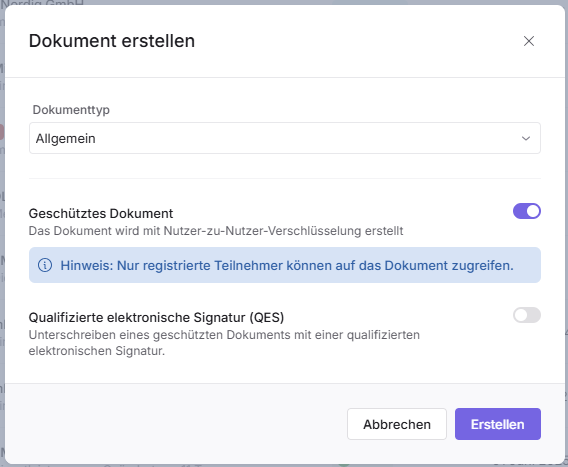Click the Hinweis text about registrierte Teilnehmer

(287, 266)
